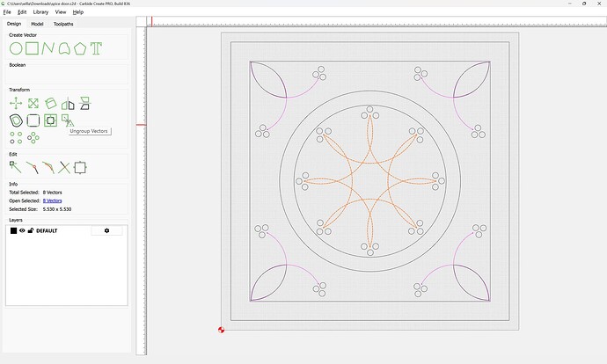Open the Circular Array tool
This screenshot has height=364, width=607.
coord(33,138)
